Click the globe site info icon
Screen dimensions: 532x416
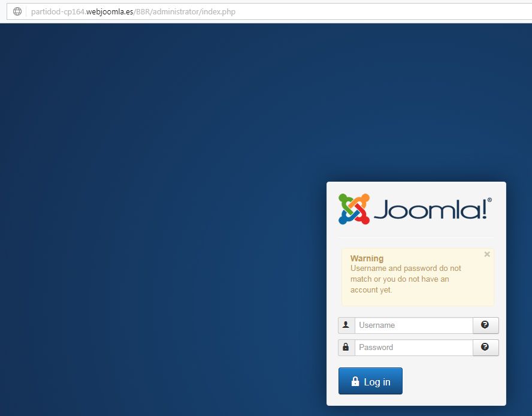click(17, 11)
